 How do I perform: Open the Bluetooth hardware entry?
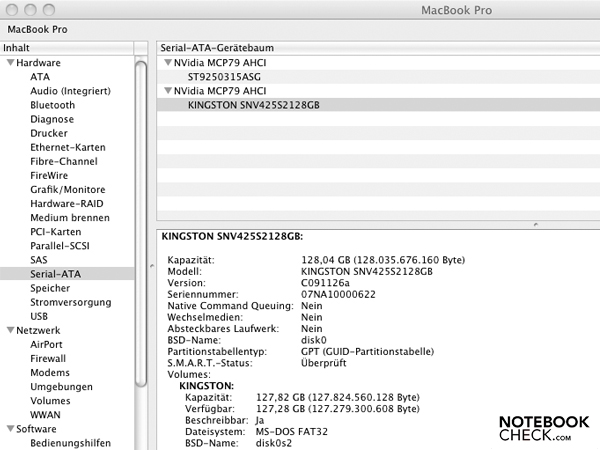[52, 105]
